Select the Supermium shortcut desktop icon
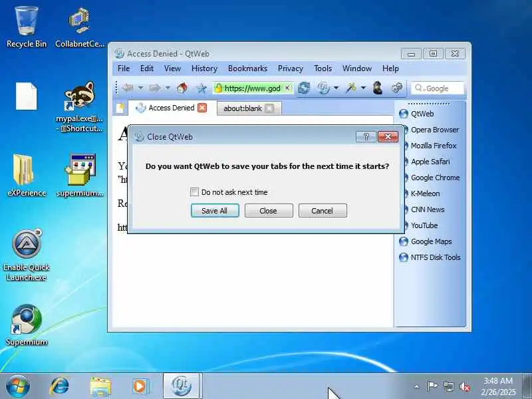The width and height of the screenshot is (532, 399). click(27, 325)
